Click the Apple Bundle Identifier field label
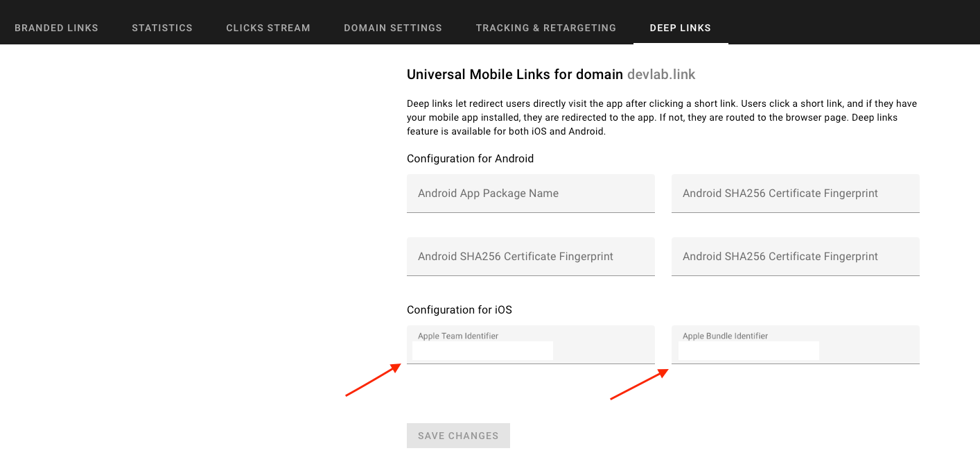The width and height of the screenshot is (980, 462). pyautogui.click(x=725, y=336)
